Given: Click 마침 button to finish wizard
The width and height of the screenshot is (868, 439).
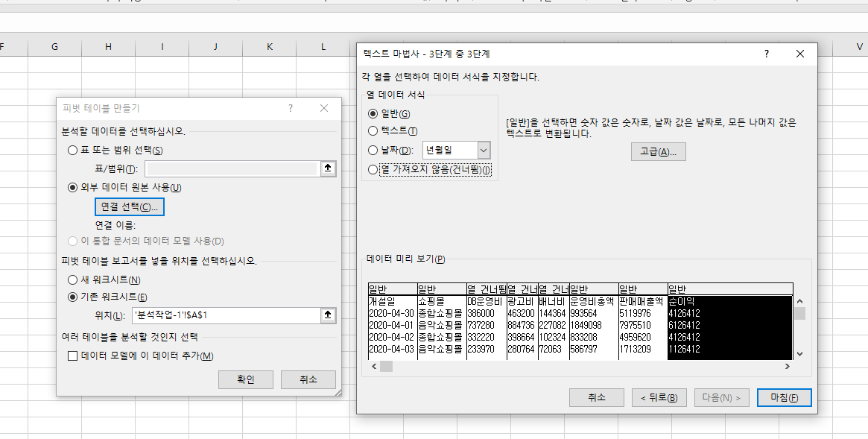Looking at the screenshot, I should (x=784, y=398).
